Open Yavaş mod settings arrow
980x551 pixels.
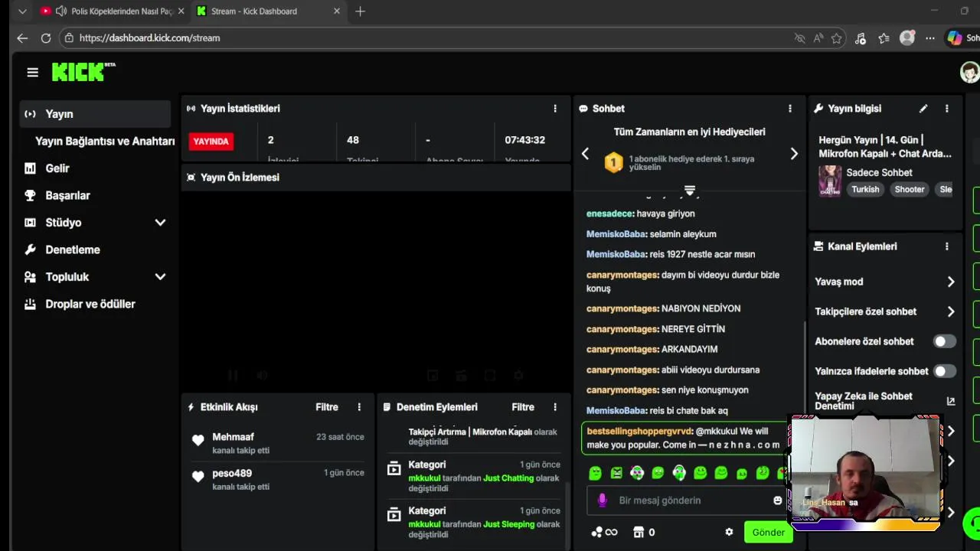pos(951,282)
